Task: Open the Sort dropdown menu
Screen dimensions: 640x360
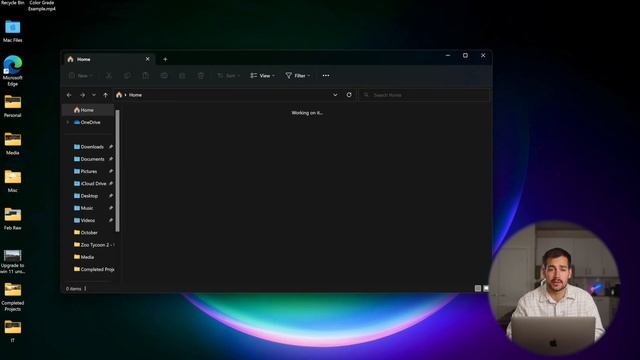Action: click(229, 76)
